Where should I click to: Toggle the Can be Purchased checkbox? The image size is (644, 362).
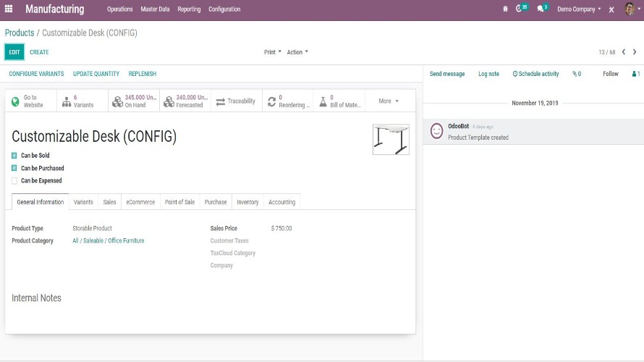[x=14, y=168]
